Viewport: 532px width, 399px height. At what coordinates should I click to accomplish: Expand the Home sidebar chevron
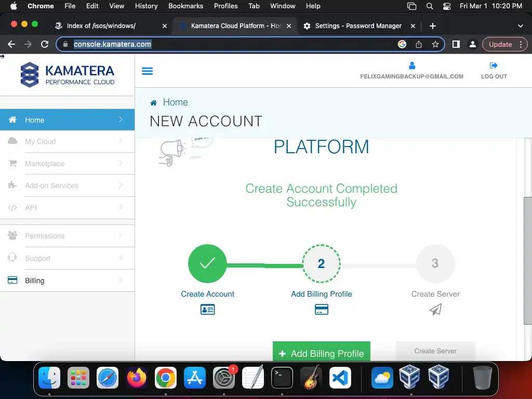click(121, 119)
